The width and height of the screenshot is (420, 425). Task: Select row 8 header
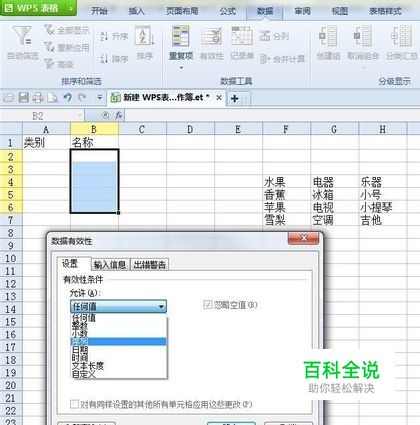11,233
